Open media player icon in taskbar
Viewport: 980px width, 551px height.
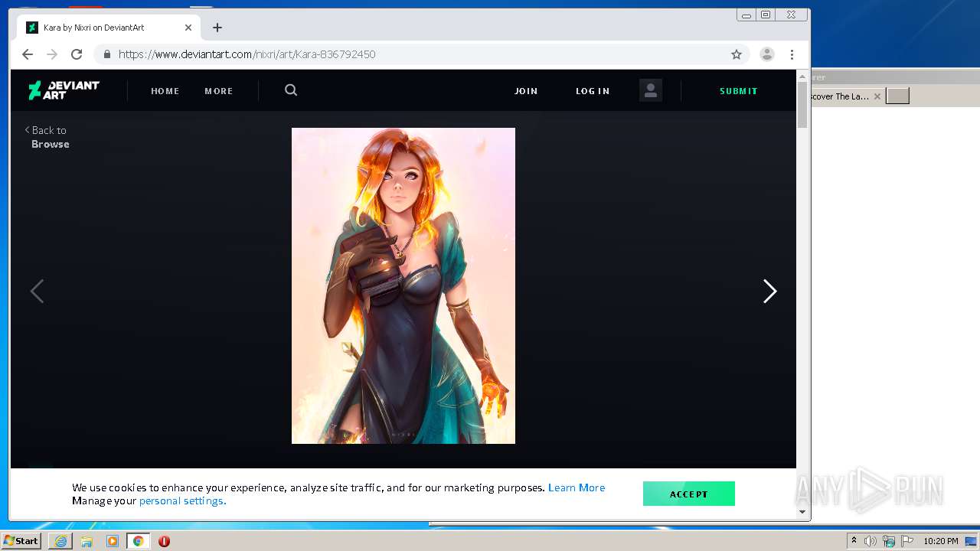coord(113,541)
